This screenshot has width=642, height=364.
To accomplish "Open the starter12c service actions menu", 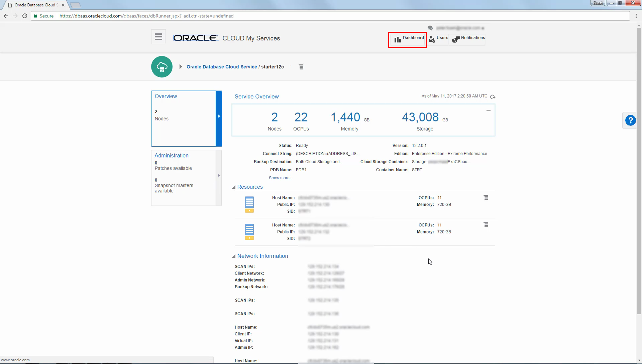I will point(301,67).
